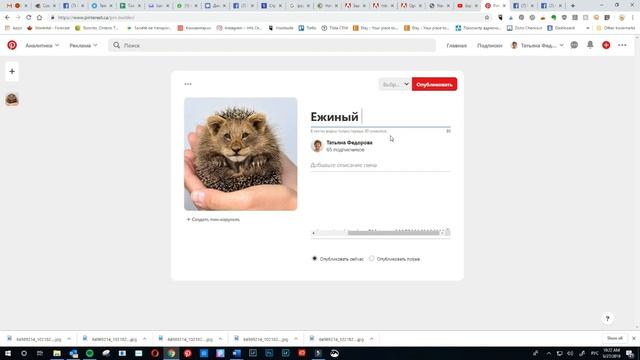Open the Trello bookmark
Image resolution: width=640 pixels, height=360 pixels.
click(x=308, y=28)
